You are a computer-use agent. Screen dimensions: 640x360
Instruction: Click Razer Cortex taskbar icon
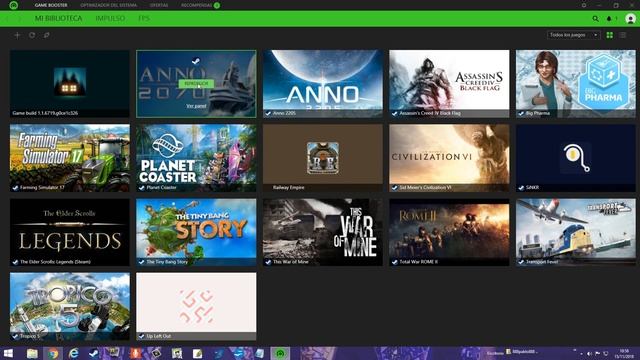[280, 353]
